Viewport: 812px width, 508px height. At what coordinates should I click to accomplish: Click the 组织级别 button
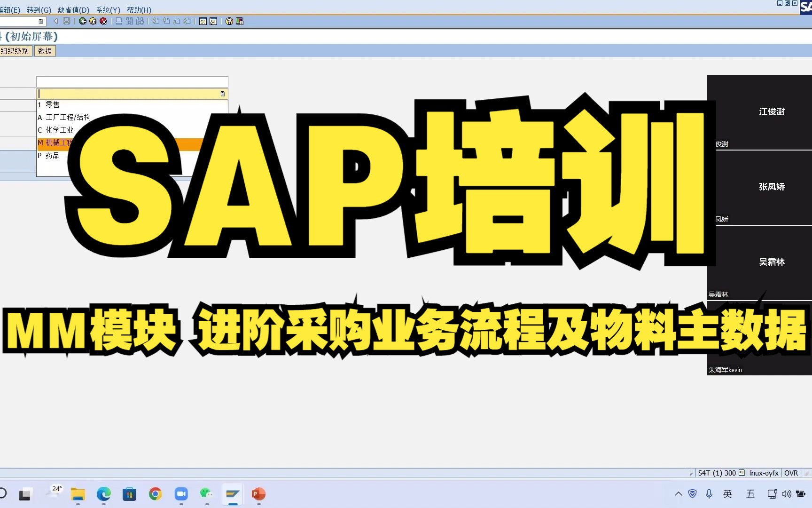point(16,50)
